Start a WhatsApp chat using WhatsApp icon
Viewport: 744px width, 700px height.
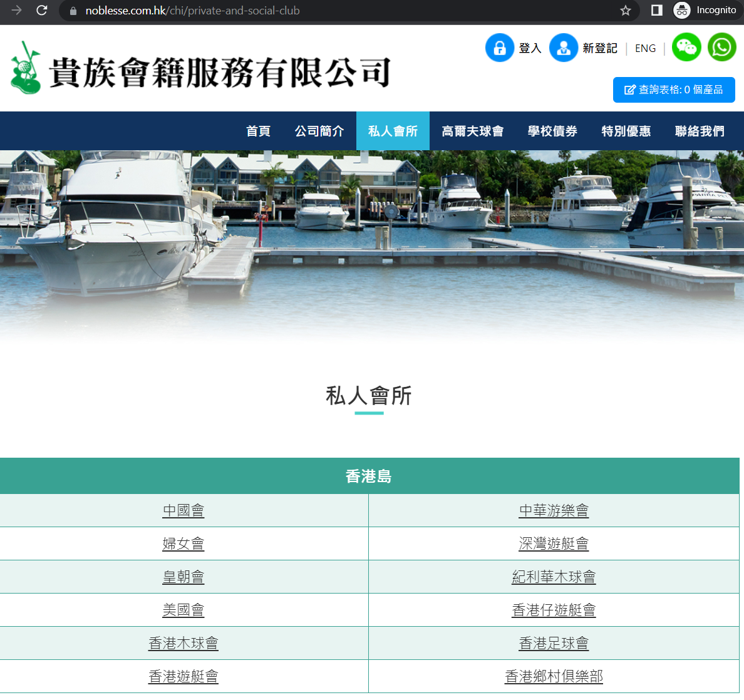[721, 47]
